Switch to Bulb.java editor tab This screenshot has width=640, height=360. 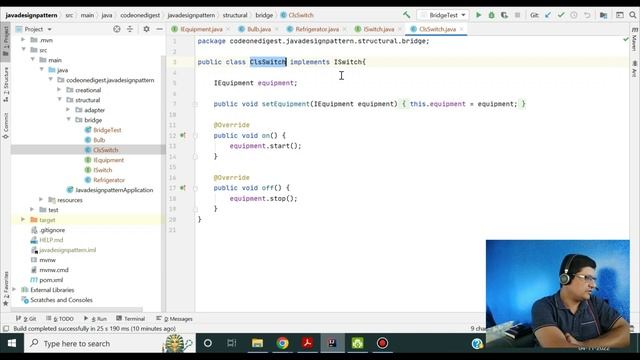coord(259,29)
